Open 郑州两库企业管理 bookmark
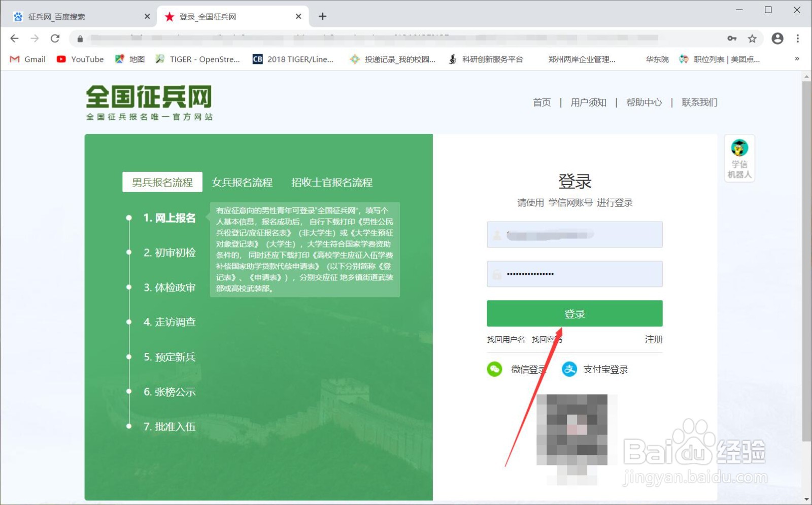812x505 pixels. pos(582,59)
